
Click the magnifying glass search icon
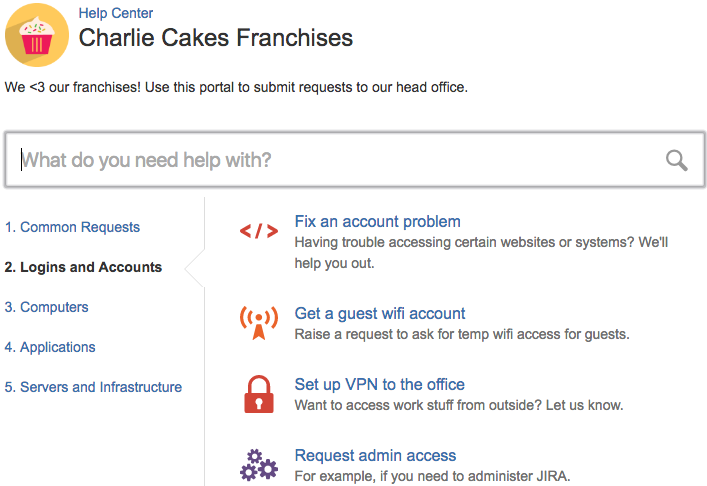pyautogui.click(x=676, y=160)
